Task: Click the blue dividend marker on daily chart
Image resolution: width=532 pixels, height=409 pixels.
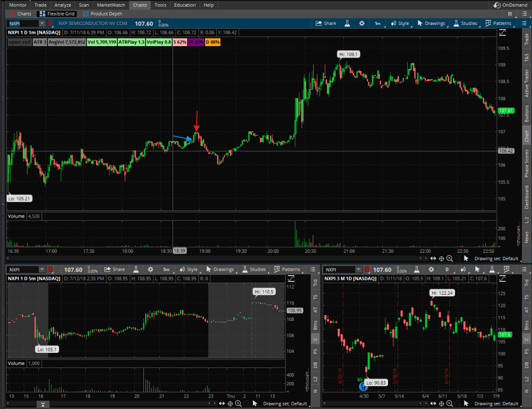Action: click(364, 387)
